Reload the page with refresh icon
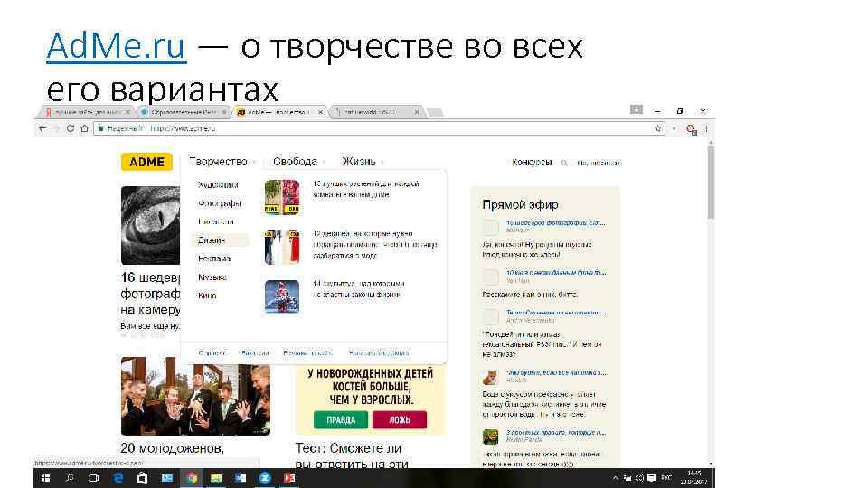Image resolution: width=868 pixels, height=488 pixels. (71, 128)
